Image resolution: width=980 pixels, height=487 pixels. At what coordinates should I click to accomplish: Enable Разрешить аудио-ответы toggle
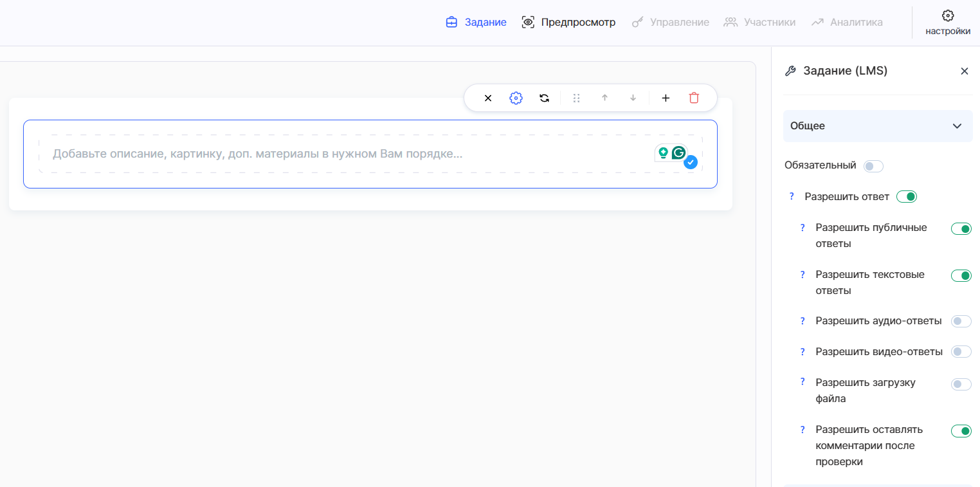pyautogui.click(x=961, y=321)
